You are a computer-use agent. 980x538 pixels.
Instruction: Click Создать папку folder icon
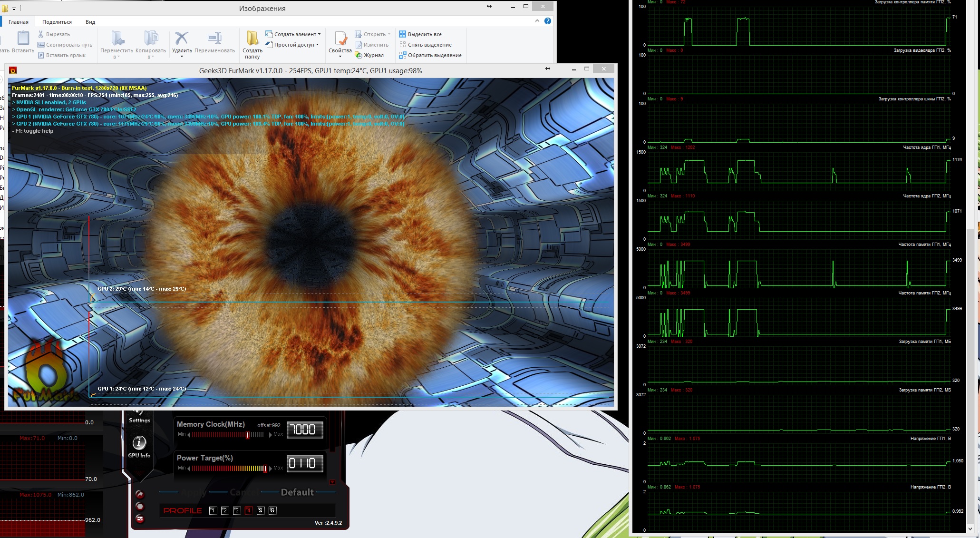point(252,39)
